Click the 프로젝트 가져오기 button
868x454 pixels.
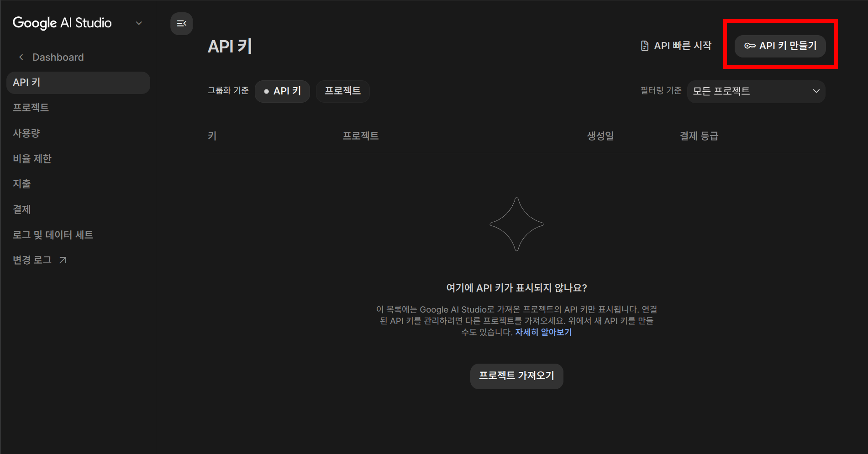click(x=516, y=376)
